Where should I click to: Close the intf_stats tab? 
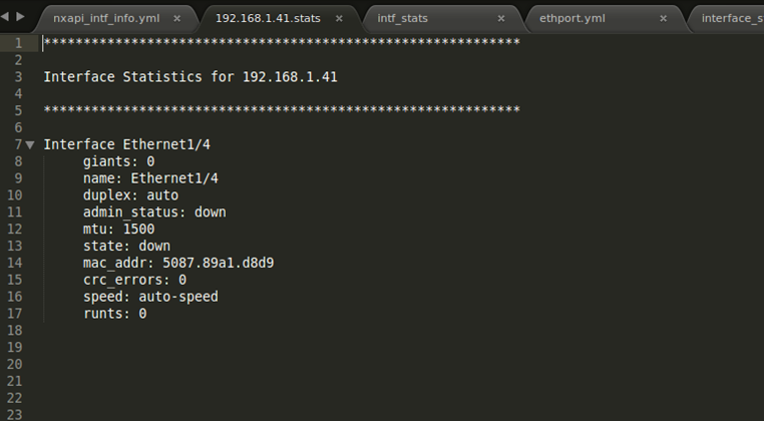499,18
